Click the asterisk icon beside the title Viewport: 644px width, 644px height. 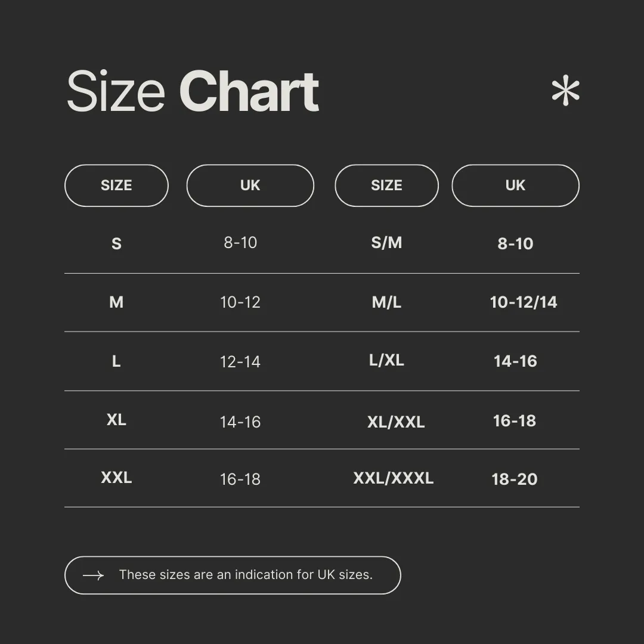565,92
